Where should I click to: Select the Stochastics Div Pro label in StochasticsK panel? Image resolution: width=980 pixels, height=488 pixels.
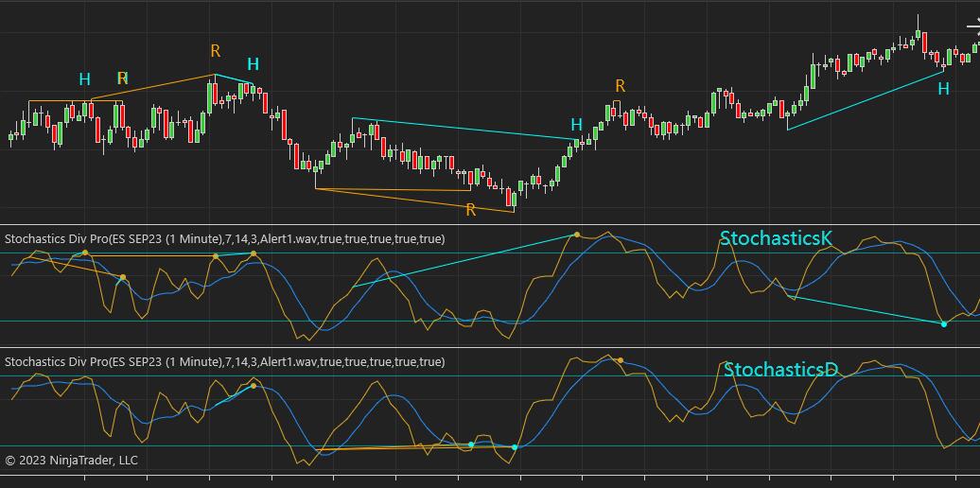(225, 238)
